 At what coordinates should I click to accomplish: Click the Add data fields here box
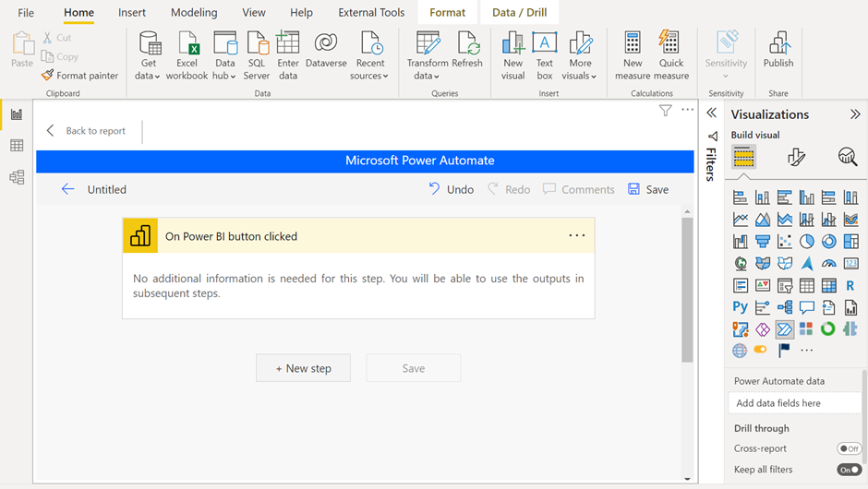[x=794, y=403]
